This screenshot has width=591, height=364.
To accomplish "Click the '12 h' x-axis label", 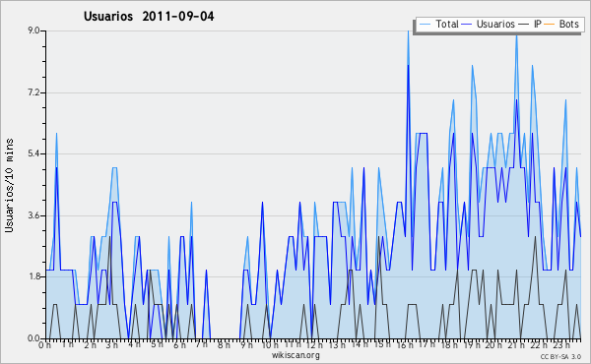I will pos(314,344).
